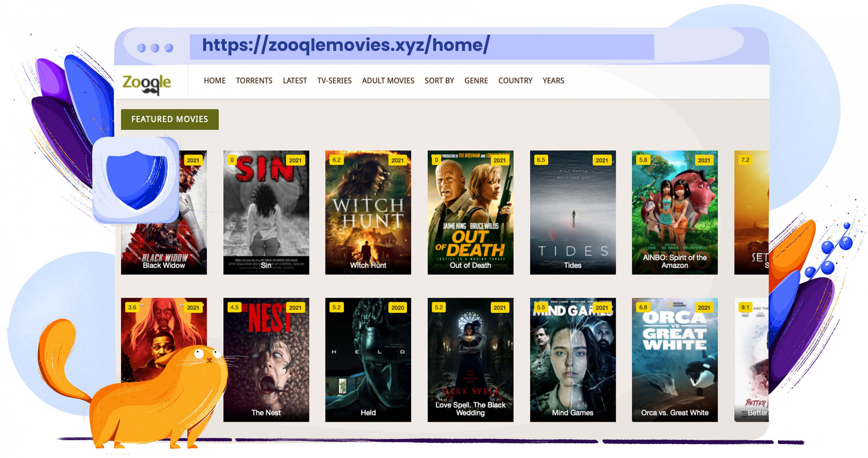Click the 5.8 rating badge on AINBO

coord(643,160)
